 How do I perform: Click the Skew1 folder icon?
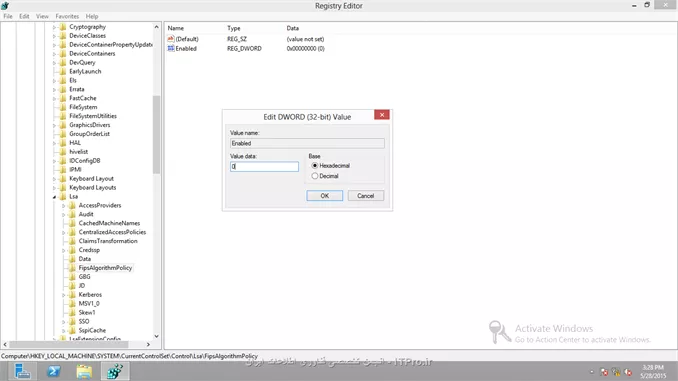click(x=72, y=312)
